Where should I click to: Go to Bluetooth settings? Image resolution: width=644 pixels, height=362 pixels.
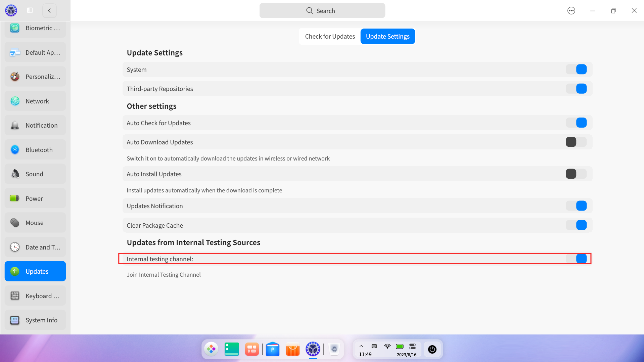coord(35,150)
